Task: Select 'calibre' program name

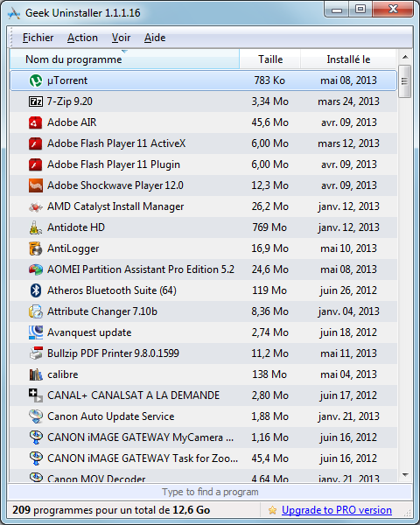Action: coord(63,374)
